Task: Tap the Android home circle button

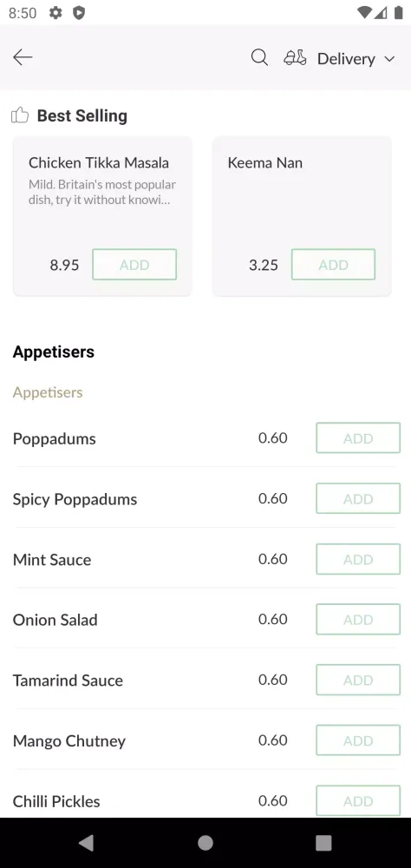Action: 205,843
